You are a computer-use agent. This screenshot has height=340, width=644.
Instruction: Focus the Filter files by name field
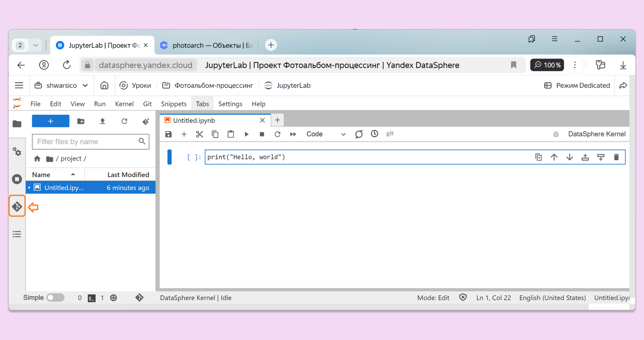click(91, 142)
